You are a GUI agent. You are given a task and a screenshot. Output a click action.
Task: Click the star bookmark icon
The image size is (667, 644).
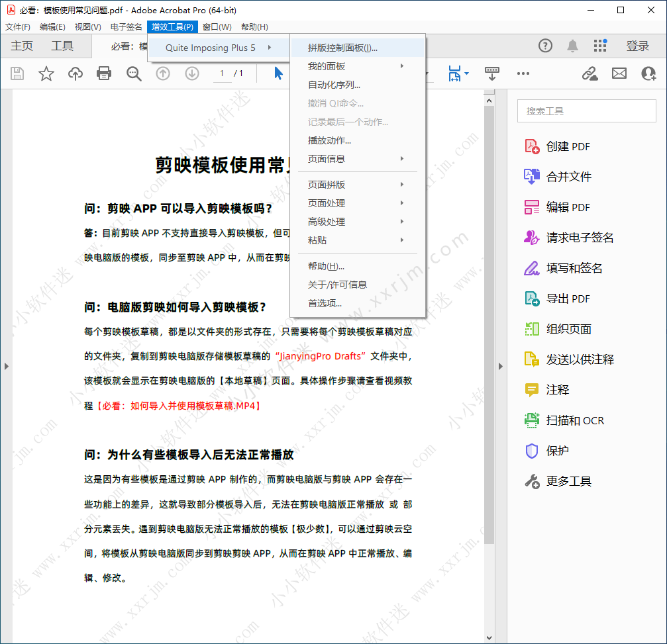point(46,73)
